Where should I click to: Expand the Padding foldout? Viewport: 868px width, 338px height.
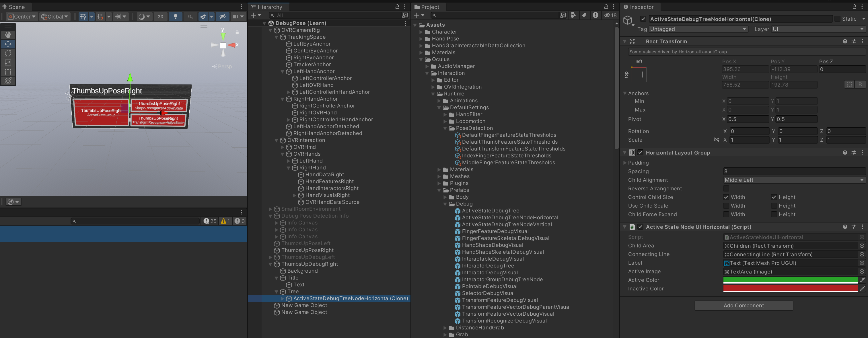[625, 163]
